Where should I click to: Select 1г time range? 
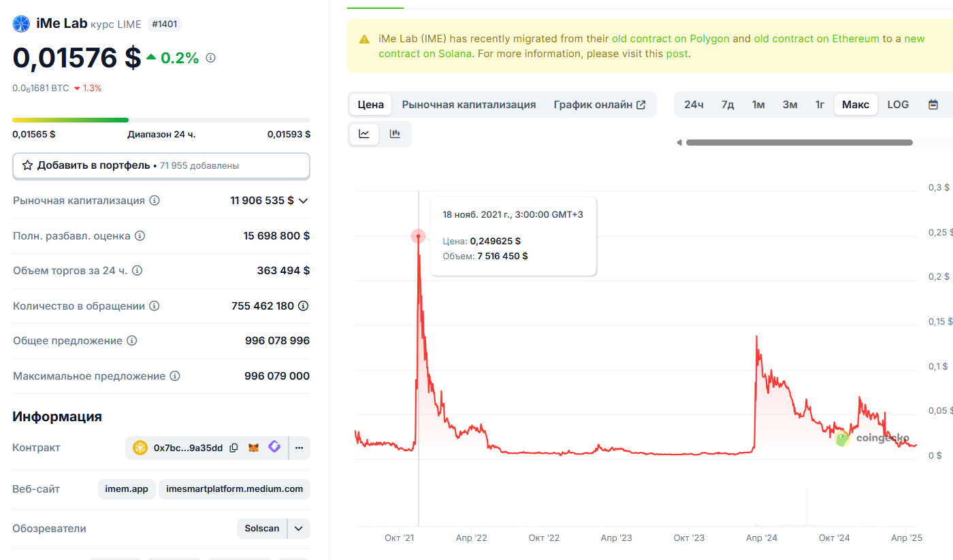click(820, 105)
